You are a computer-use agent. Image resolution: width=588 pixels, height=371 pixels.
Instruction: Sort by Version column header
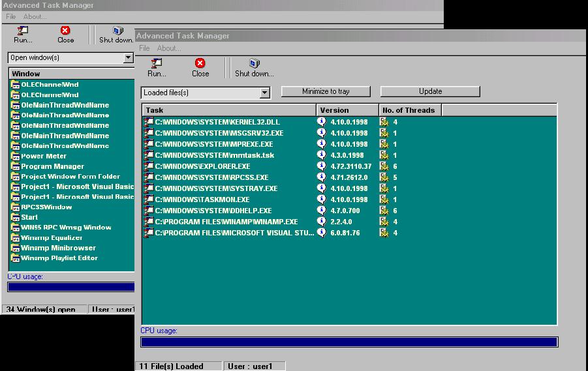348,110
